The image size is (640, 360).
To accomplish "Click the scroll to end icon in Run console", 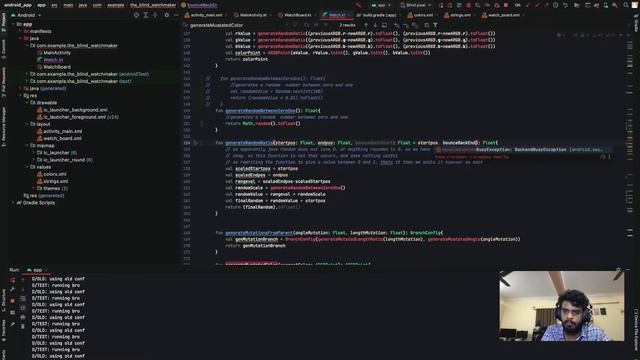I will click(x=23, y=308).
